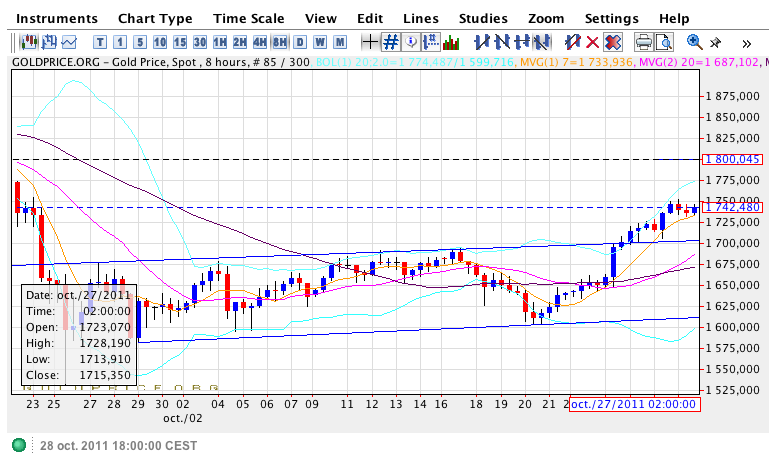Screen dimensions: 781x462
Task: Click the toolbar drag handle grip
Action: point(14,42)
